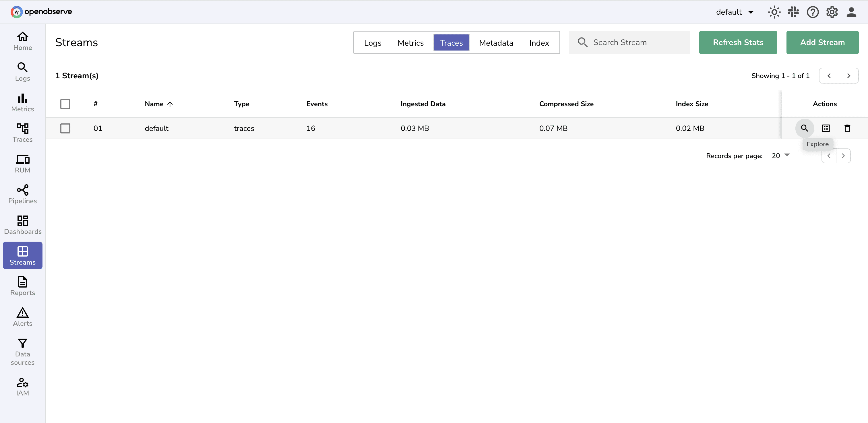Navigate to Metrics via sidebar icon

coord(22,102)
